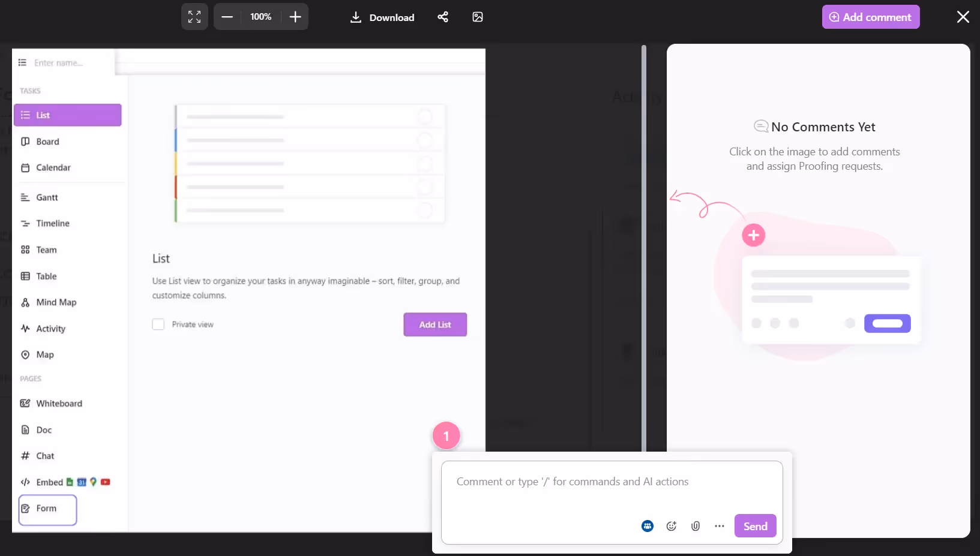The width and height of the screenshot is (980, 556).
Task: Open the Whiteboard page type
Action: (x=59, y=403)
